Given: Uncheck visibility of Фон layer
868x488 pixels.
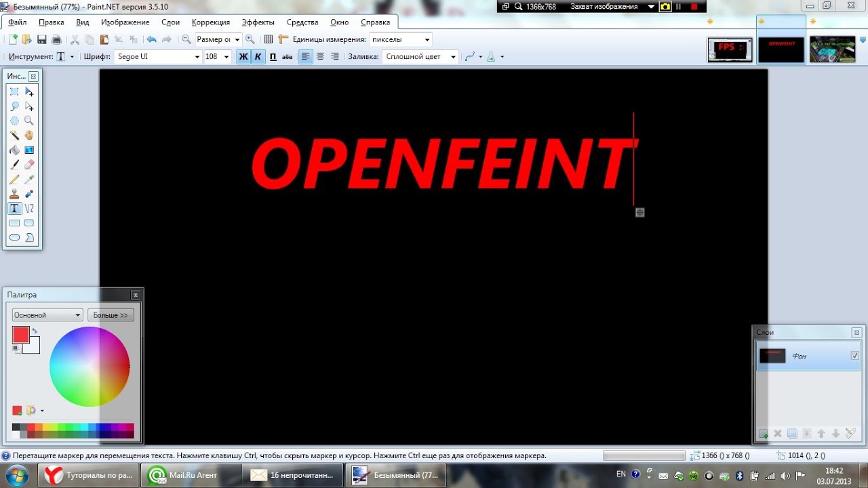Looking at the screenshot, I should (x=854, y=356).
